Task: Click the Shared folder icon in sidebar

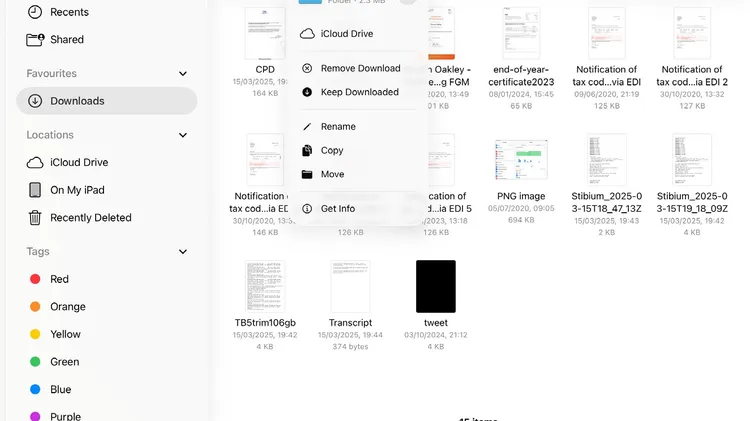Action: pyautogui.click(x=35, y=40)
